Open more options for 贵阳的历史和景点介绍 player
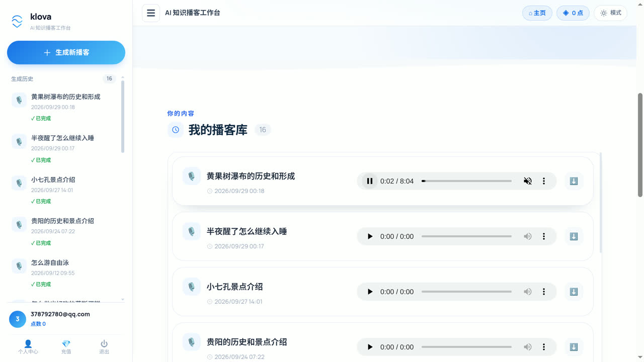The image size is (644, 362). [x=544, y=347]
